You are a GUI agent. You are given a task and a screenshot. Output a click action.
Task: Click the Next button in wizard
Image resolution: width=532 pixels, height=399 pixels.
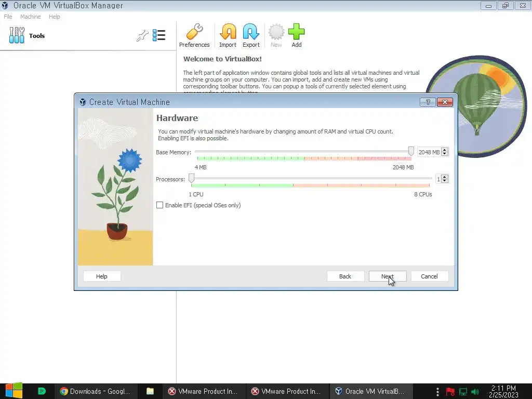[388, 276]
